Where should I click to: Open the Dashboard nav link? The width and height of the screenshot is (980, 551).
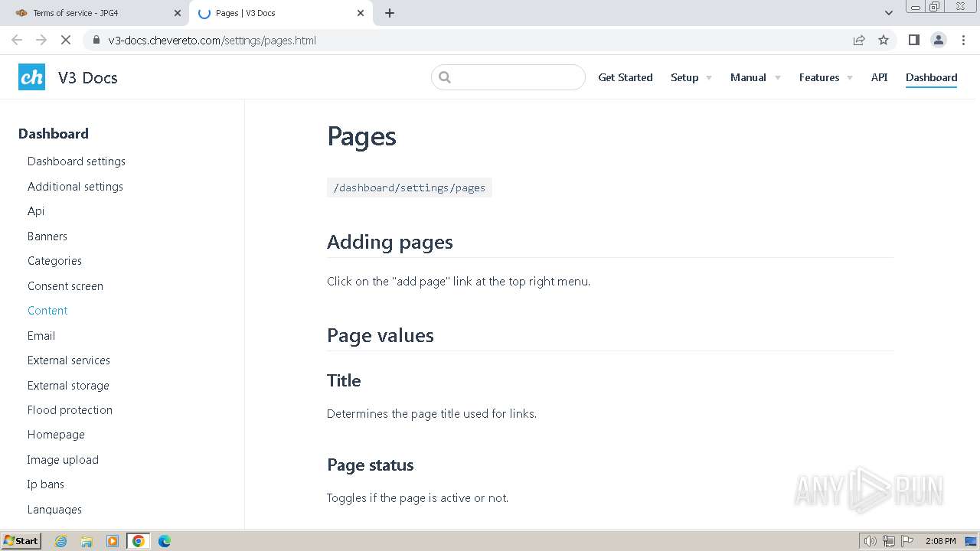point(931,77)
